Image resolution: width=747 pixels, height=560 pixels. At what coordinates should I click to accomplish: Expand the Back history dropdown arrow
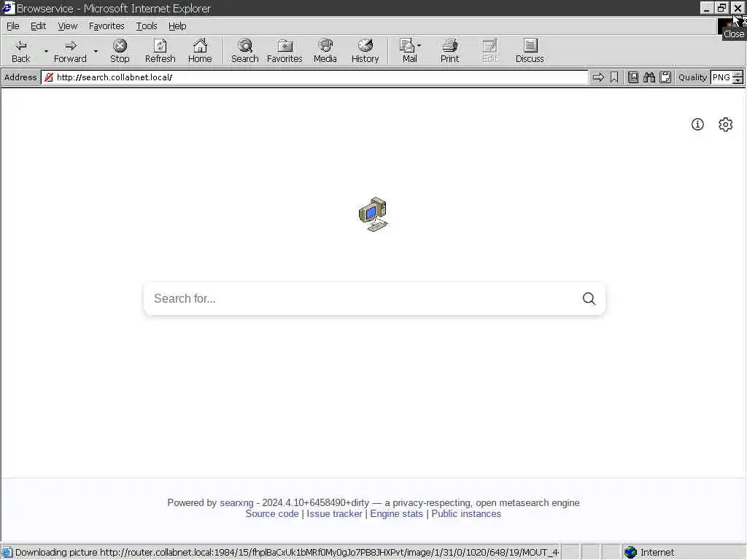click(x=46, y=51)
